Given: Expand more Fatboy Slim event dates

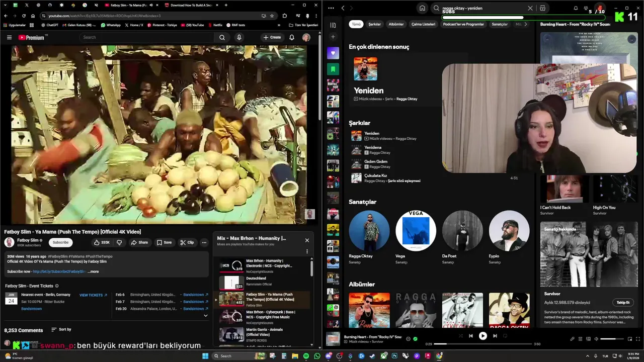Looking at the screenshot, I should pyautogui.click(x=205, y=316).
